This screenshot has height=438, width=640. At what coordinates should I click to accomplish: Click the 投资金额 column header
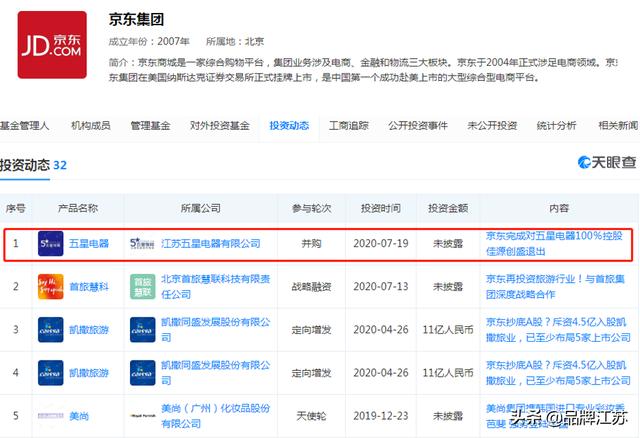point(448,209)
